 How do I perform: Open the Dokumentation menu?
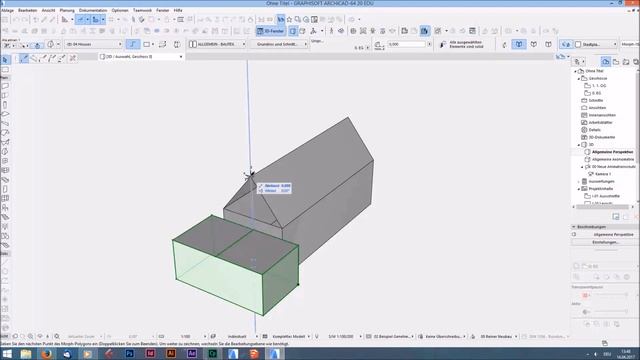point(93,10)
